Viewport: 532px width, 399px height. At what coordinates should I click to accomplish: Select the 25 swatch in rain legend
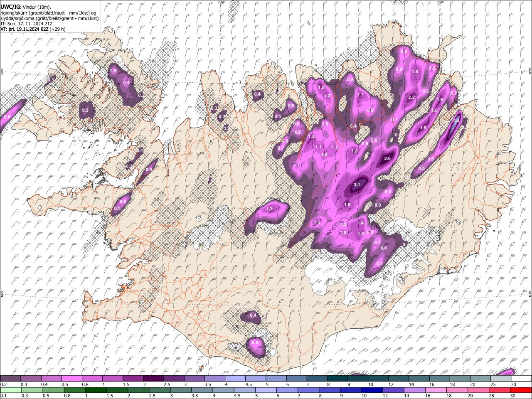pyautogui.click(x=499, y=390)
